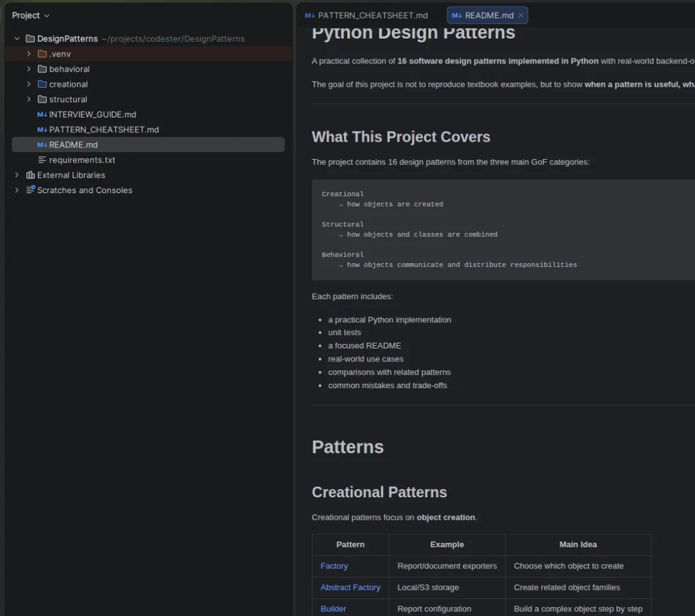
Task: Click the 'Pattern' column header
Action: 350,544
